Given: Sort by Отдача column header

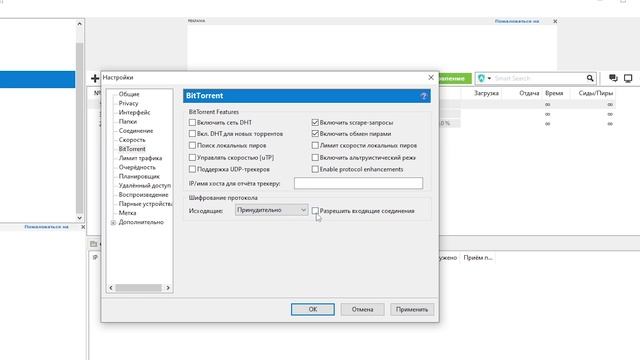Looking at the screenshot, I should [529, 93].
